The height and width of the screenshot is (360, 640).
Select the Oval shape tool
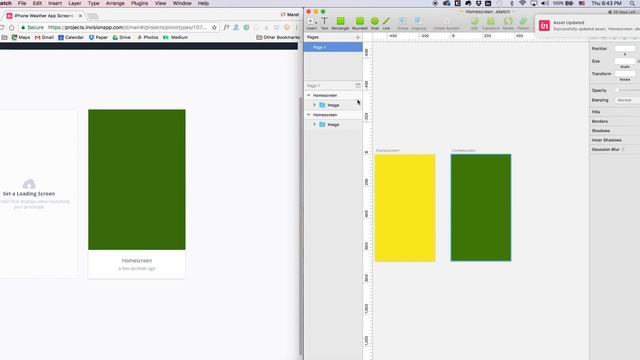pyautogui.click(x=374, y=23)
